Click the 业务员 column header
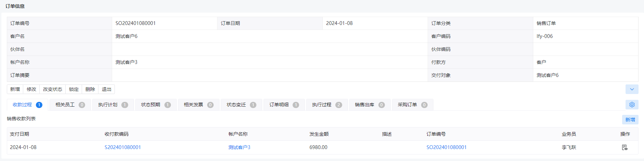 click(569, 134)
